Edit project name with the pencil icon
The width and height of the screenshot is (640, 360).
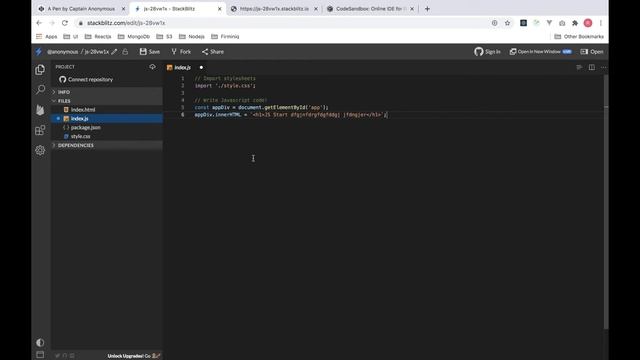pyautogui.click(x=114, y=52)
